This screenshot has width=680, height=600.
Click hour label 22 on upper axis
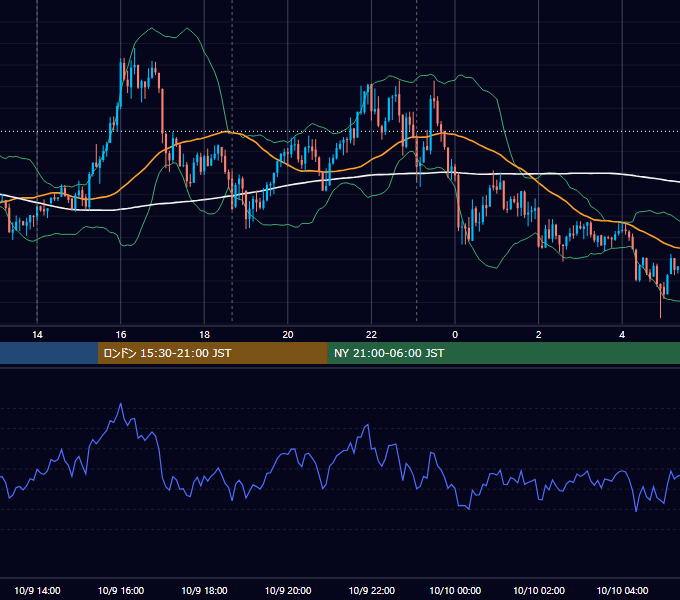pyautogui.click(x=371, y=335)
